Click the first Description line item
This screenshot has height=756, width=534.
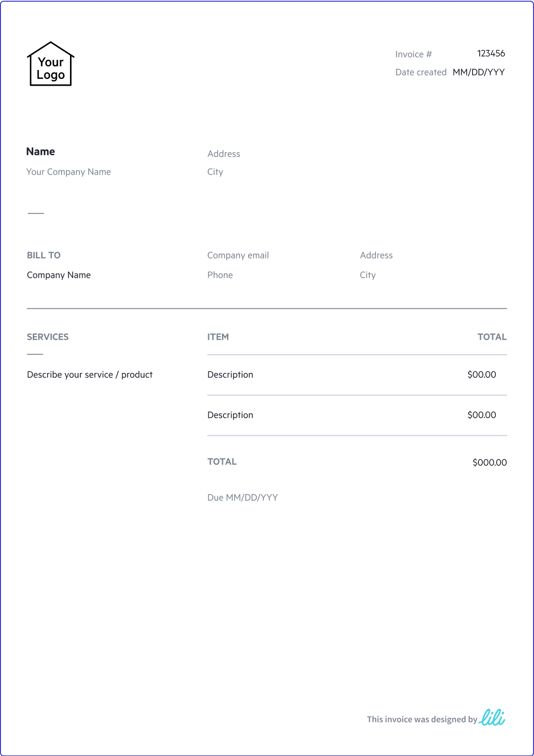tap(230, 375)
